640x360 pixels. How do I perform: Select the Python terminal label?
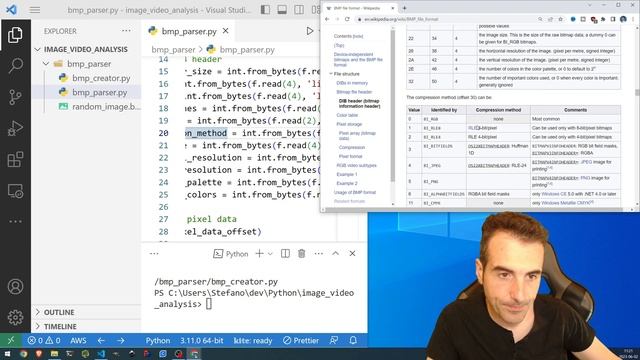point(231,254)
